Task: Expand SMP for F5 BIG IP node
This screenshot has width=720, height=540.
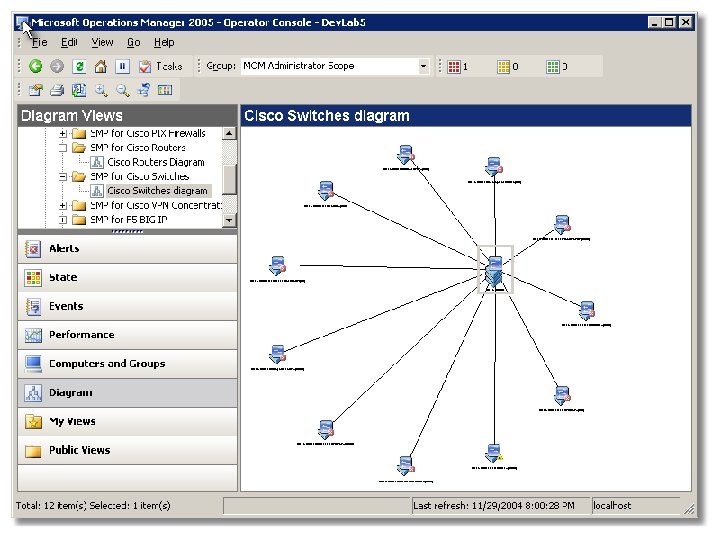Action: click(63, 220)
